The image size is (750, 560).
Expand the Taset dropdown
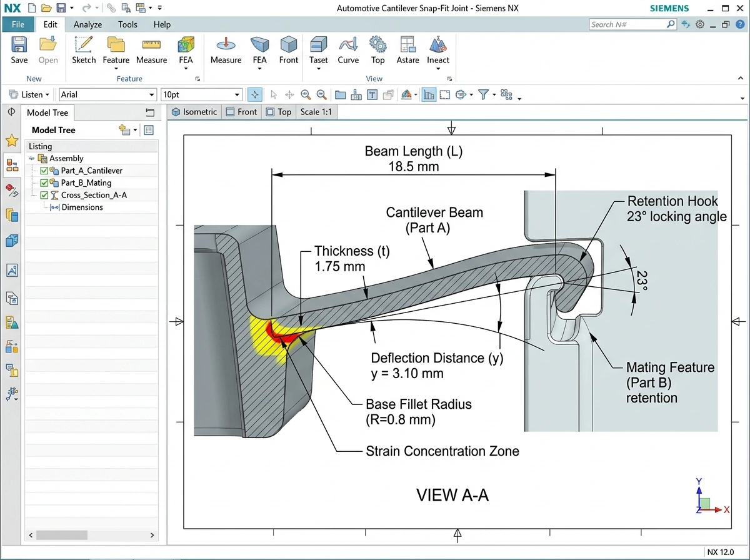[318, 69]
